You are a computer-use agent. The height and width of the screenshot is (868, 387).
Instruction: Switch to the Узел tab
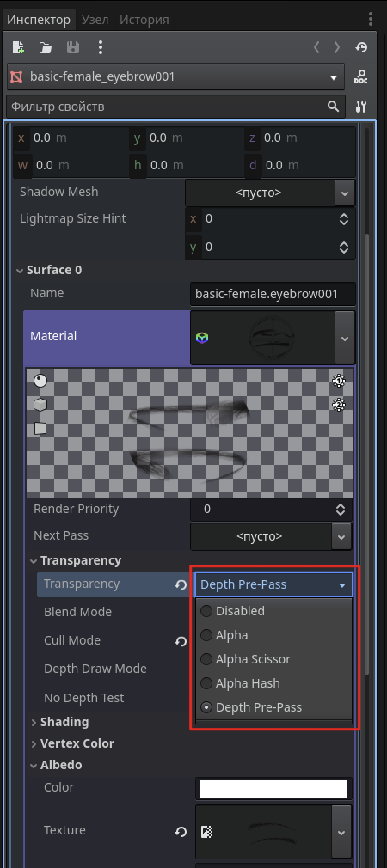point(95,21)
